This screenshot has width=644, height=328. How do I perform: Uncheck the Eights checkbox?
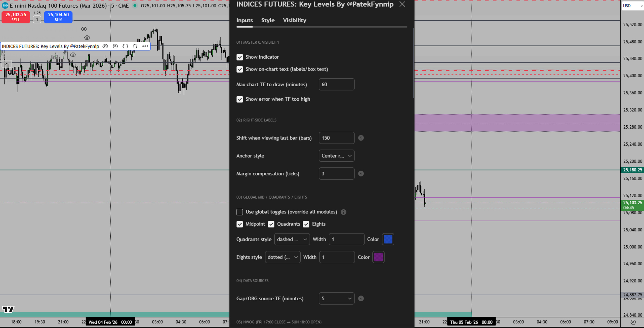pyautogui.click(x=306, y=224)
